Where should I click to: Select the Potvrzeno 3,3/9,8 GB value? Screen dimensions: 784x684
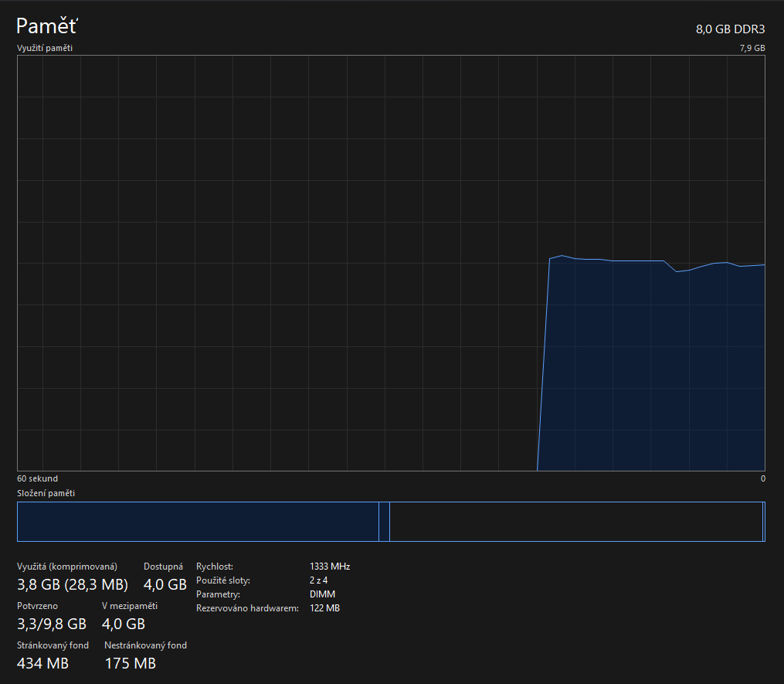tap(52, 624)
